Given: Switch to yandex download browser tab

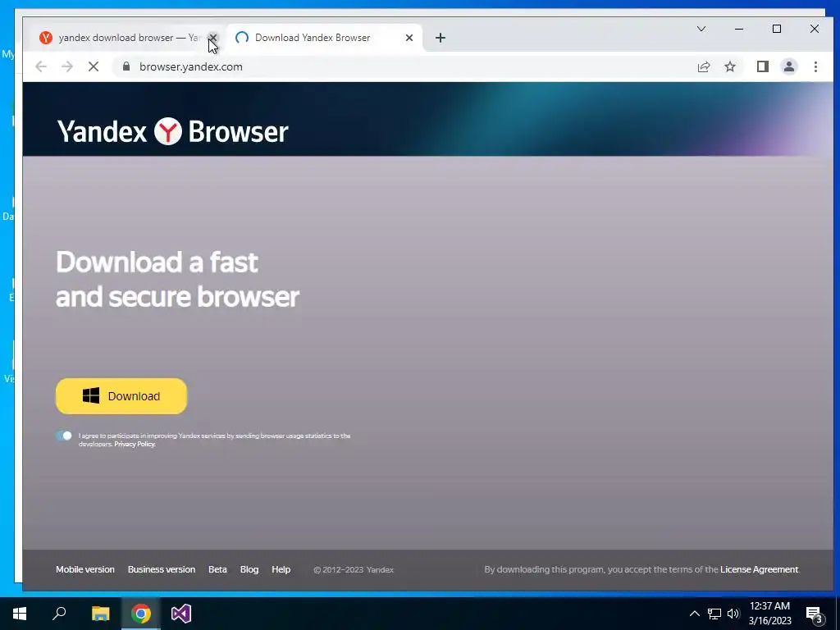Looking at the screenshot, I should (x=122, y=38).
